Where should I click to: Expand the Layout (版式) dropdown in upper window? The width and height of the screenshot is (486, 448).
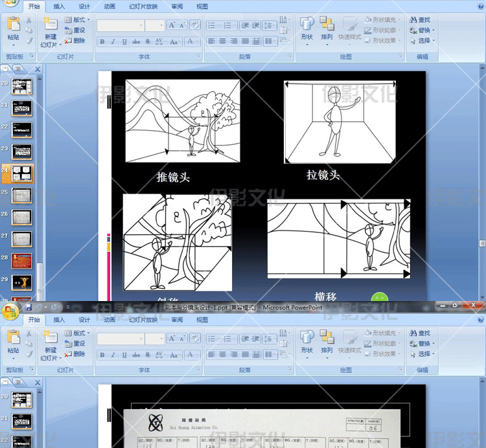coord(78,20)
